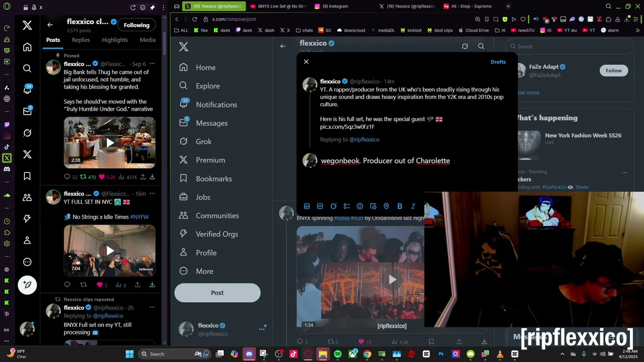Play YT FULL SET video in sidebar
644x362 pixels.
[110, 250]
